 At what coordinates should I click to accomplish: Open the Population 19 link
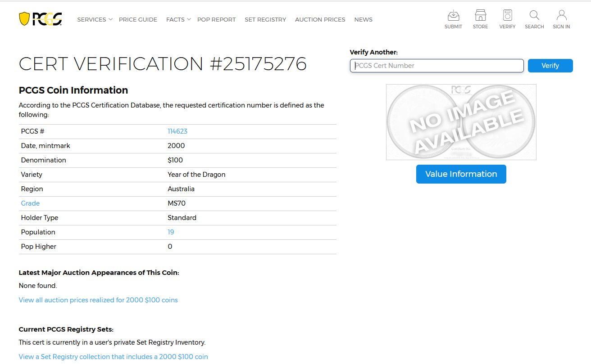pos(171,232)
